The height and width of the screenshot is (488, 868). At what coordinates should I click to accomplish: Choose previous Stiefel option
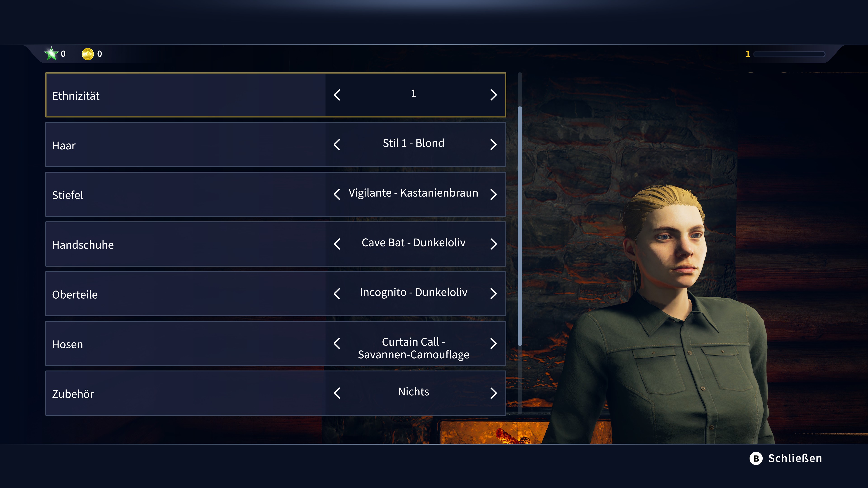point(337,194)
